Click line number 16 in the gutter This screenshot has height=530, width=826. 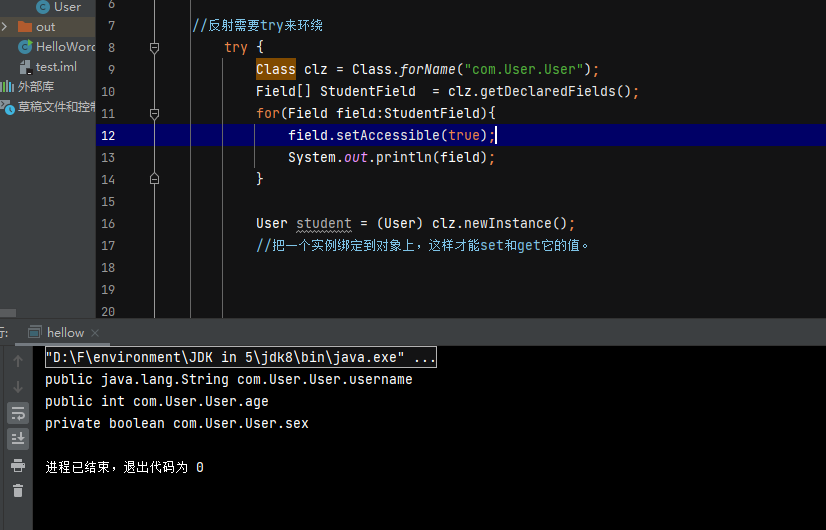(108, 223)
